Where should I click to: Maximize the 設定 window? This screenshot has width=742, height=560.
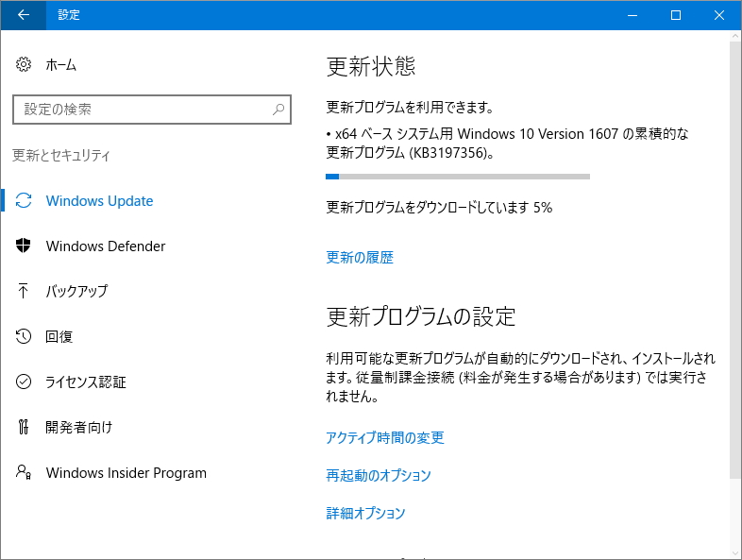click(x=676, y=15)
